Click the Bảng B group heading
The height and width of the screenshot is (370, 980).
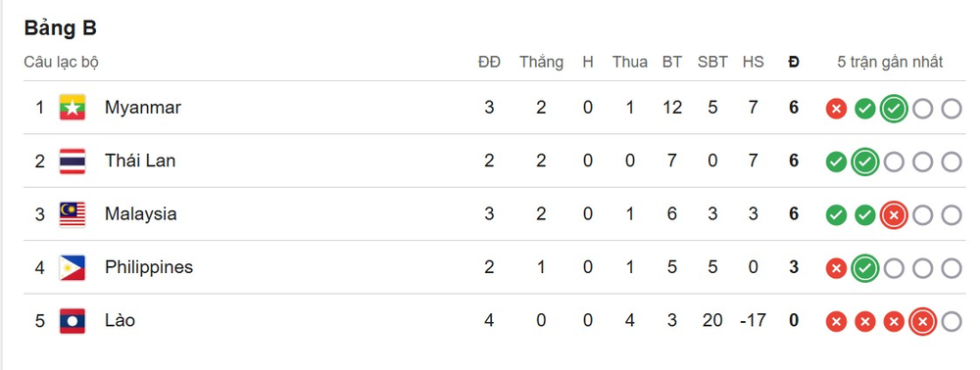tap(60, 28)
